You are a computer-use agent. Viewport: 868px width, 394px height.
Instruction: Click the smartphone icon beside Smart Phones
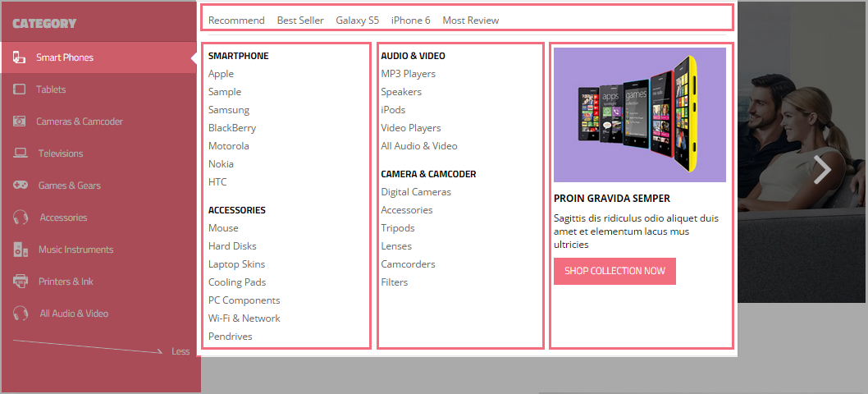pyautogui.click(x=20, y=57)
